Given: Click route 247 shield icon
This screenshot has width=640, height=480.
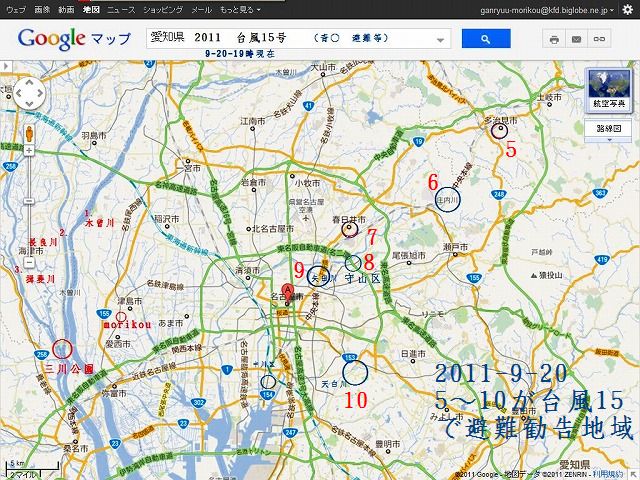Looking at the screenshot, I should tap(290, 432).
